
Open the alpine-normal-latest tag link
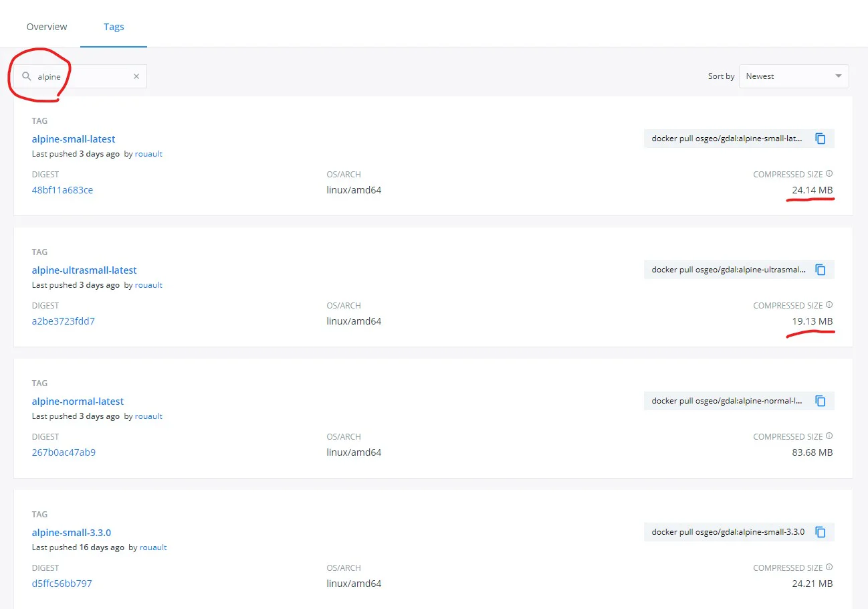(x=78, y=402)
